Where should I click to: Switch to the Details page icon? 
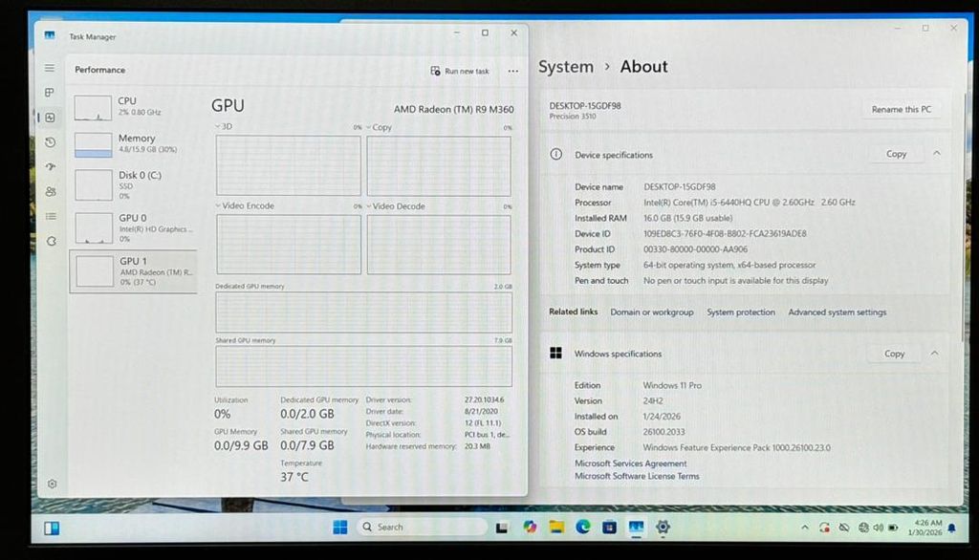(x=50, y=216)
